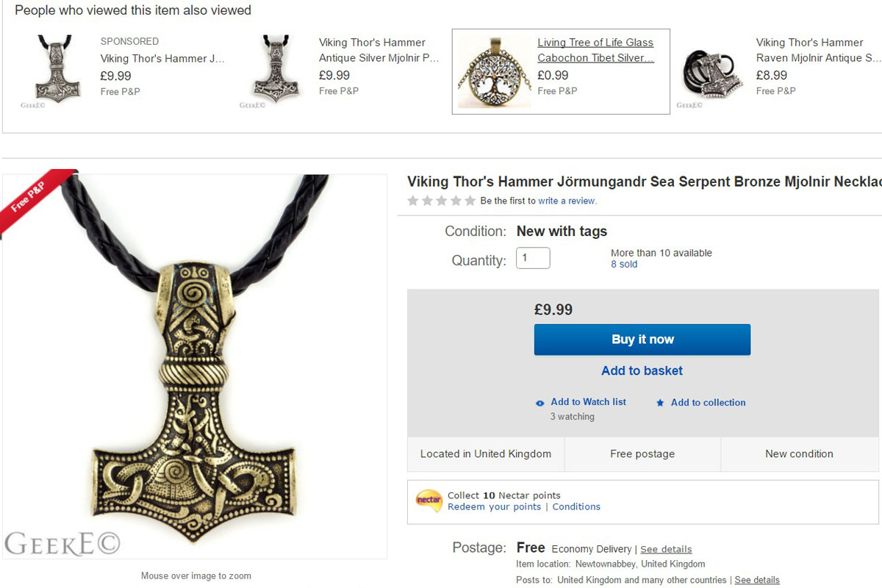This screenshot has width=882, height=588.
Task: Open the Living Tree of Life listing title
Action: tap(595, 49)
